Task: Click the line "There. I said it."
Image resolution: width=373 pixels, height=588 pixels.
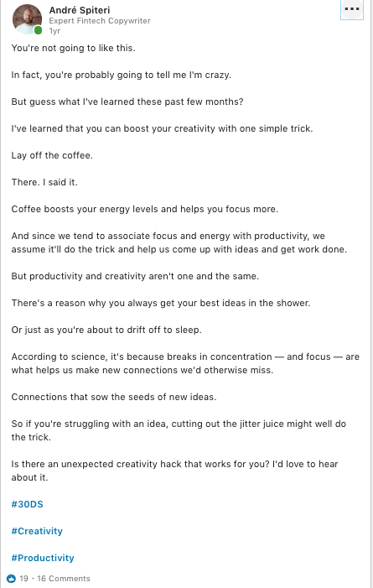Action: [x=44, y=182]
